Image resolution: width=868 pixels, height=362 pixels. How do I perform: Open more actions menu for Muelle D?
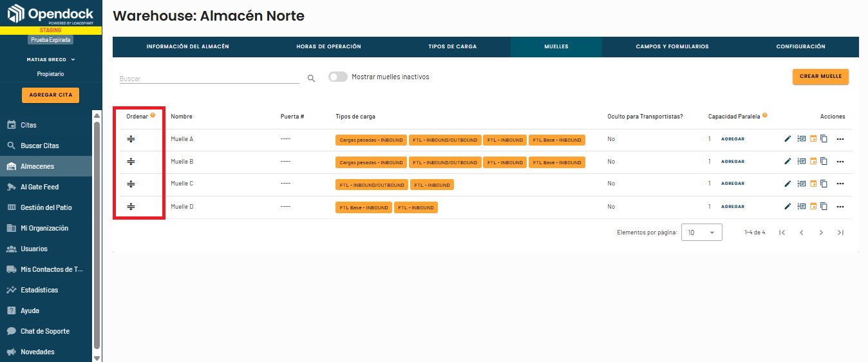pos(840,207)
